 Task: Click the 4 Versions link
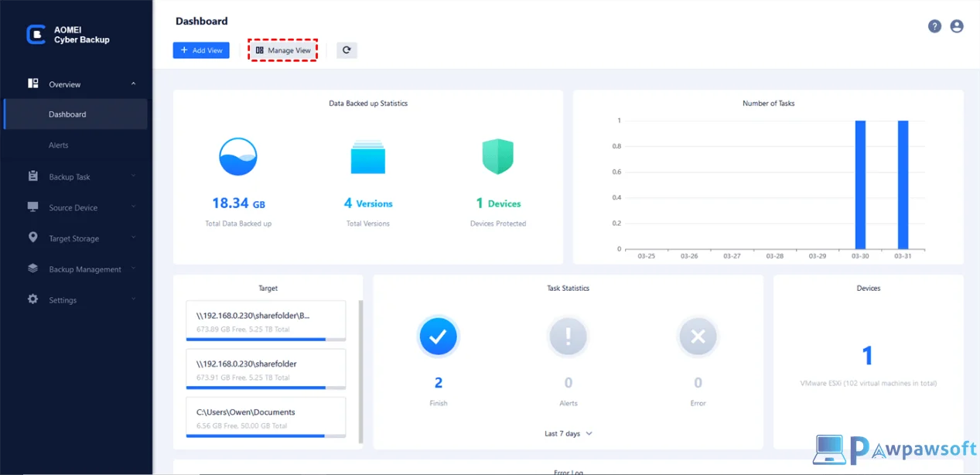coord(368,203)
